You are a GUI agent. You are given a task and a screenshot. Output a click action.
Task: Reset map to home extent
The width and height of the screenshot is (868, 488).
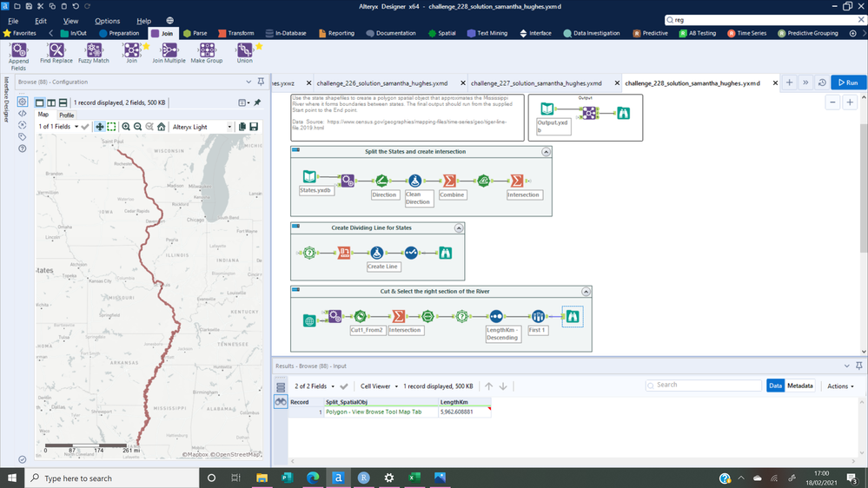click(161, 127)
